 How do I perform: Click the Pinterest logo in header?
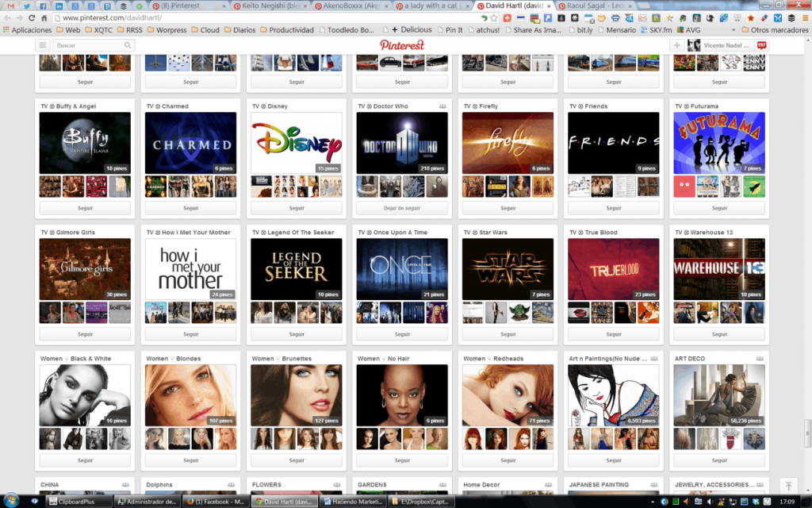[402, 45]
